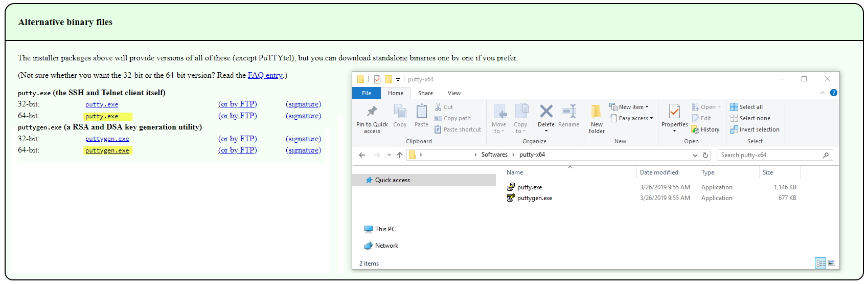Switch to details view toggle
The width and height of the screenshot is (868, 284).
click(820, 263)
